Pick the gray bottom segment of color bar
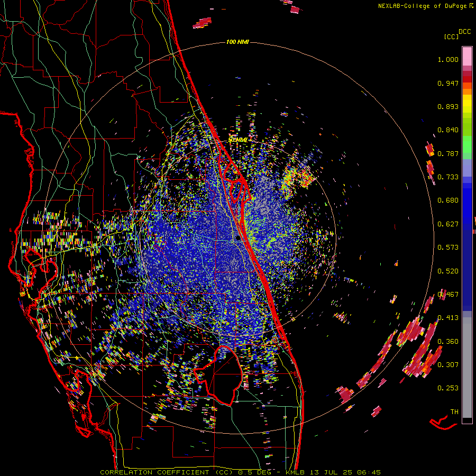This screenshot has height=476, width=476. (x=467, y=368)
